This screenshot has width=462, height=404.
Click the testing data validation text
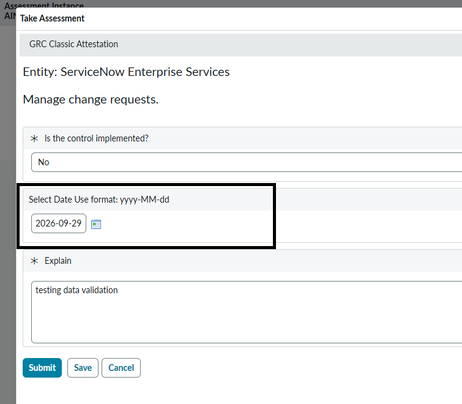(77, 290)
